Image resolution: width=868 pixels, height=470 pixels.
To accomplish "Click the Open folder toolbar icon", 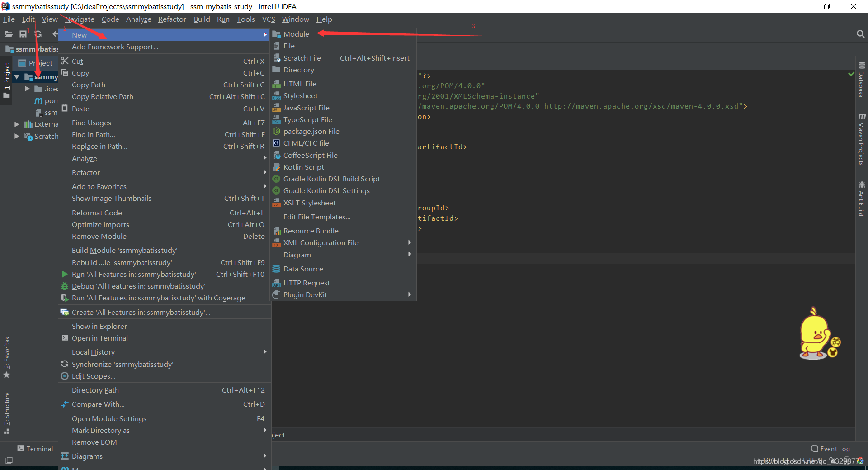I will click(9, 34).
